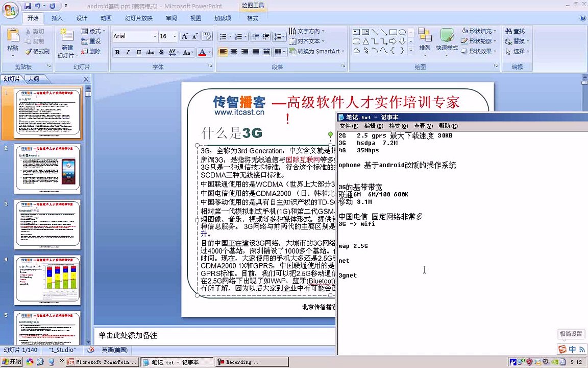588x368 pixels.
Task: Open the align text (对齐文本) dropdown
Action: point(307,41)
